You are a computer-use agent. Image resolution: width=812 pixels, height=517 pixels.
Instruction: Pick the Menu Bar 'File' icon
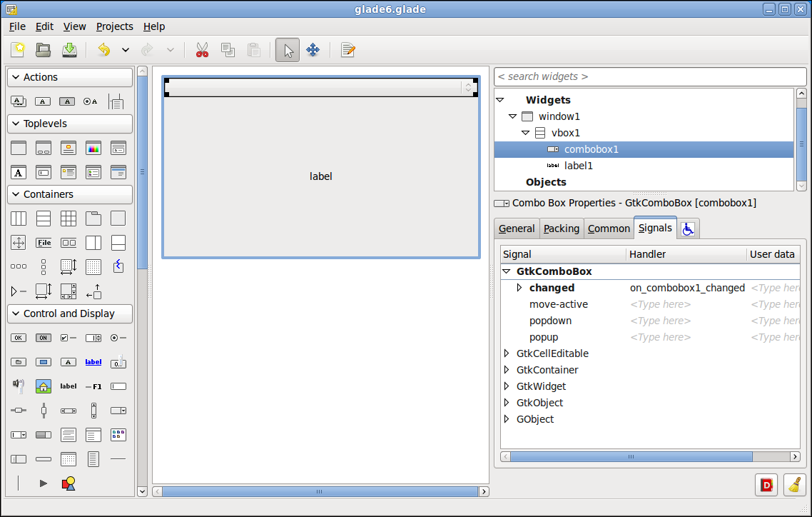point(44,243)
